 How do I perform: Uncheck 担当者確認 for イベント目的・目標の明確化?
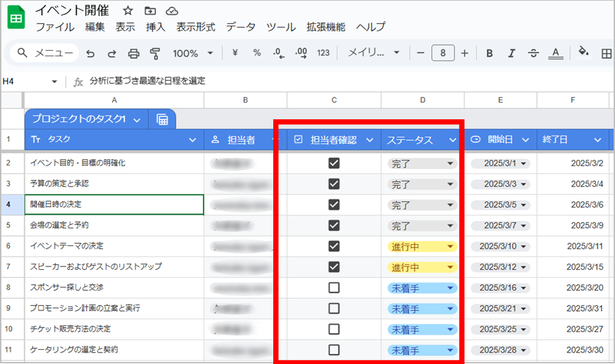[334, 163]
